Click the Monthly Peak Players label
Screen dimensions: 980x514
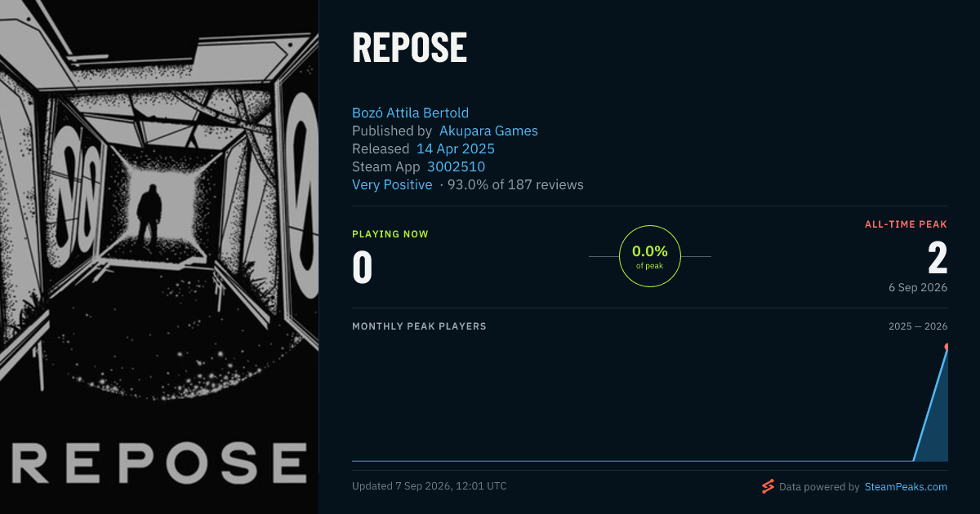[419, 326]
